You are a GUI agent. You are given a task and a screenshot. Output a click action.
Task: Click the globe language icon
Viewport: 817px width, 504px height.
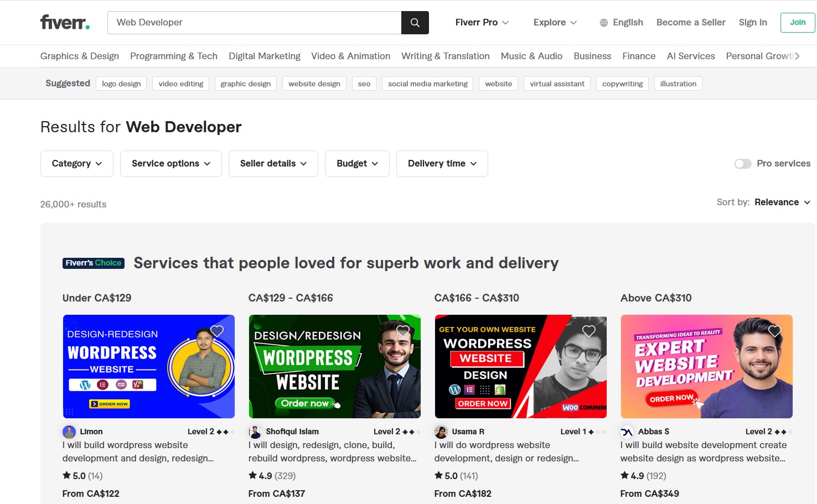[x=604, y=23]
